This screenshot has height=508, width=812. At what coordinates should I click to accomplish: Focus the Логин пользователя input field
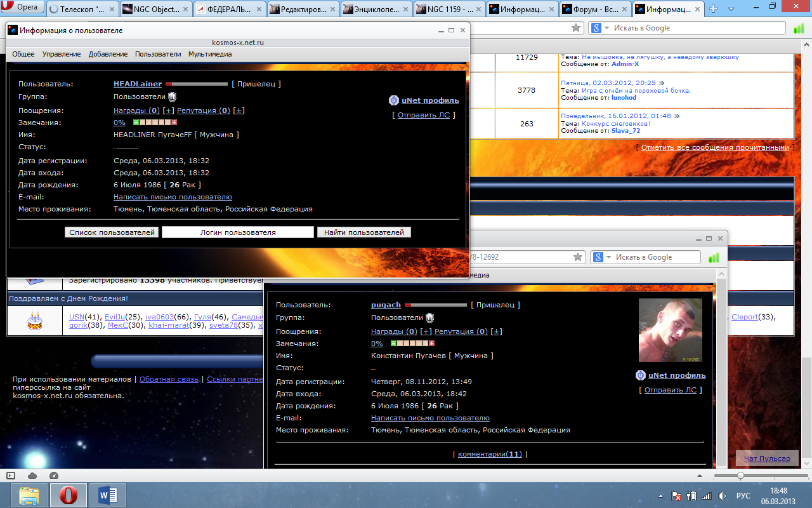[x=238, y=232]
